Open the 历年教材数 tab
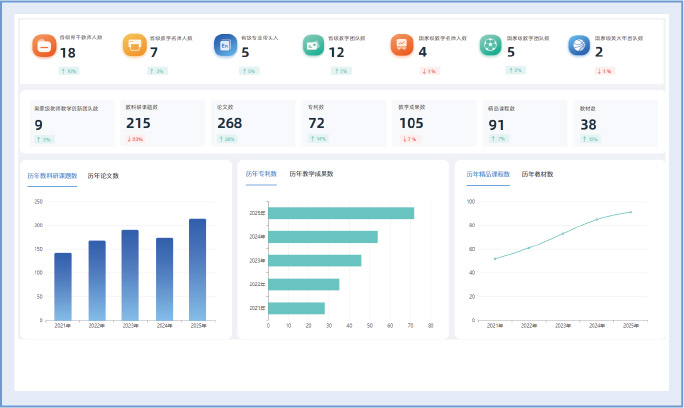 tap(537, 174)
